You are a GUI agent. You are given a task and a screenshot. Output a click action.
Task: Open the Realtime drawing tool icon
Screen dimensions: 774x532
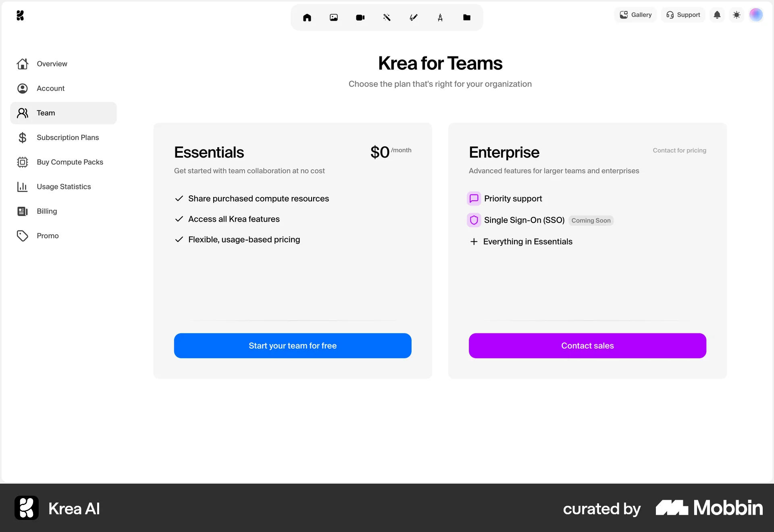point(413,17)
